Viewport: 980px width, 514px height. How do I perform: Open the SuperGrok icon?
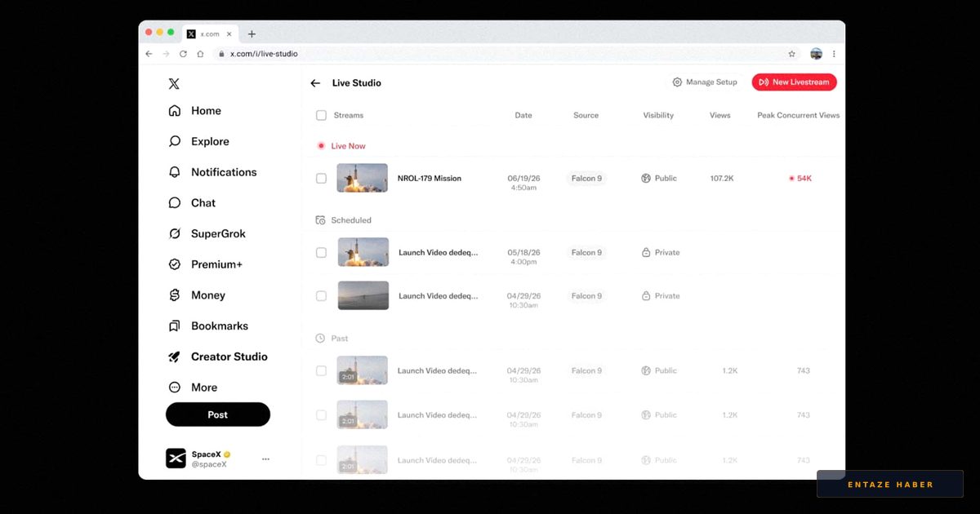click(174, 233)
